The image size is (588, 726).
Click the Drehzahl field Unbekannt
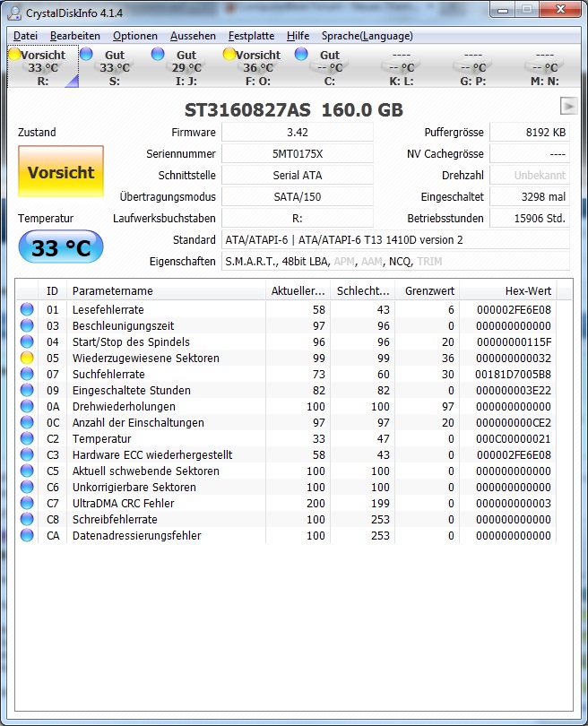tap(530, 175)
